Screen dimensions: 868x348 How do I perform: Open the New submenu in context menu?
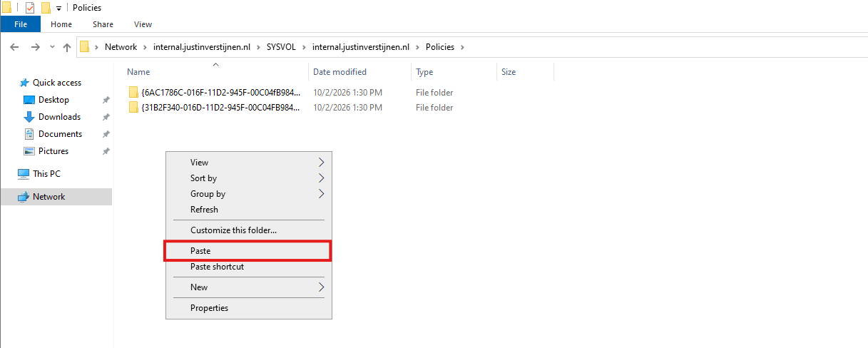(248, 287)
